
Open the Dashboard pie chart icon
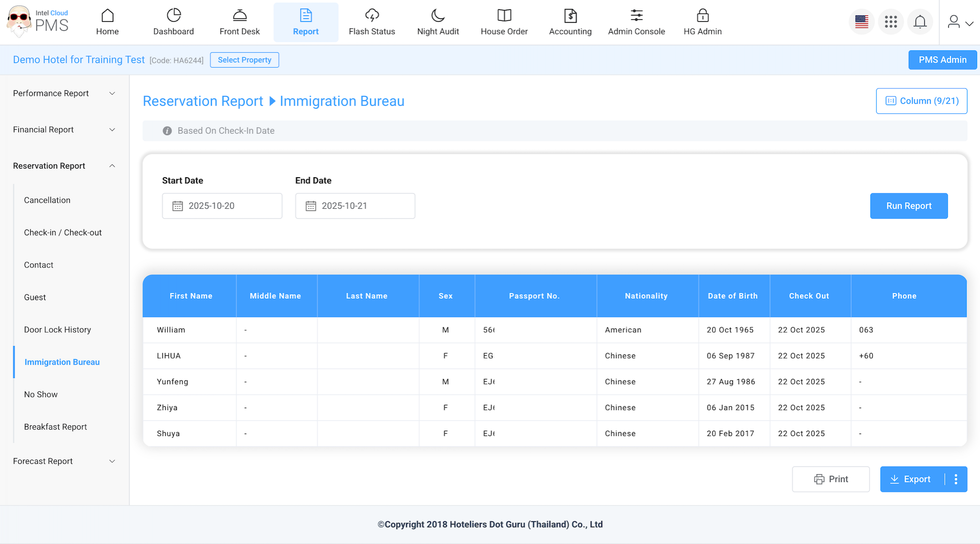(173, 16)
